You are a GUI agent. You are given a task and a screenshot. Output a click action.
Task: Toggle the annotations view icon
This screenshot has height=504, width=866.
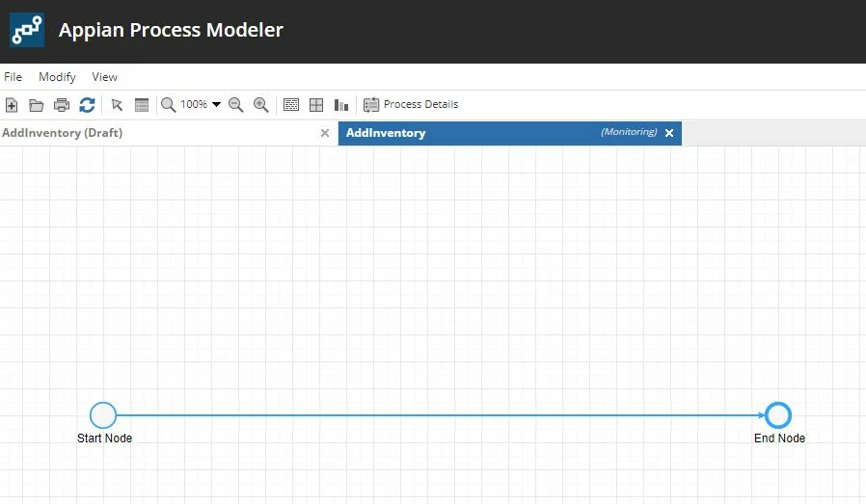click(291, 105)
